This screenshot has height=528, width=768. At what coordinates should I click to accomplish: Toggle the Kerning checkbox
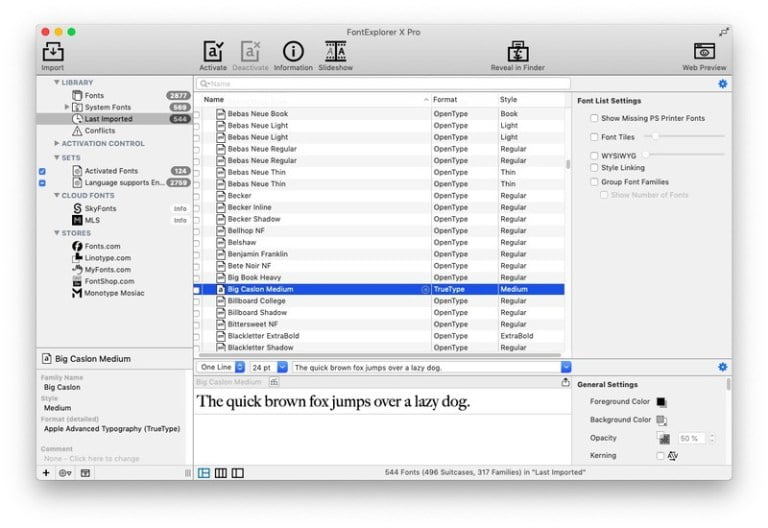coord(660,456)
